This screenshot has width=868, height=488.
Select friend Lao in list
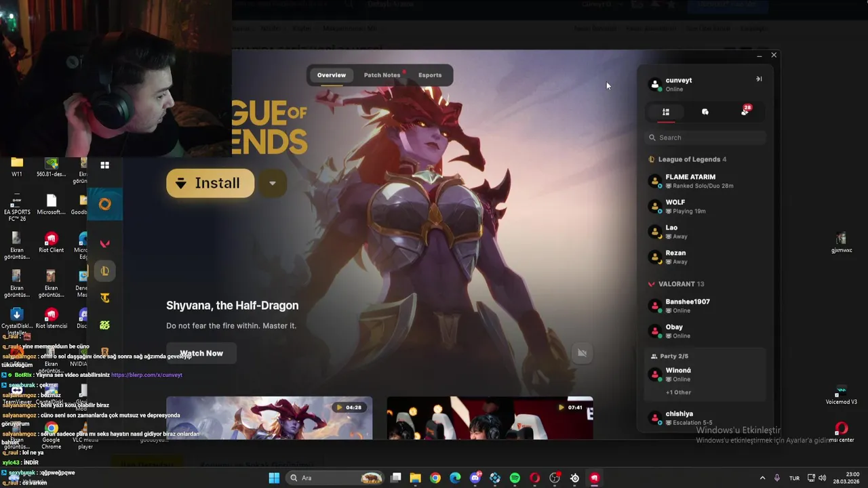705,232
